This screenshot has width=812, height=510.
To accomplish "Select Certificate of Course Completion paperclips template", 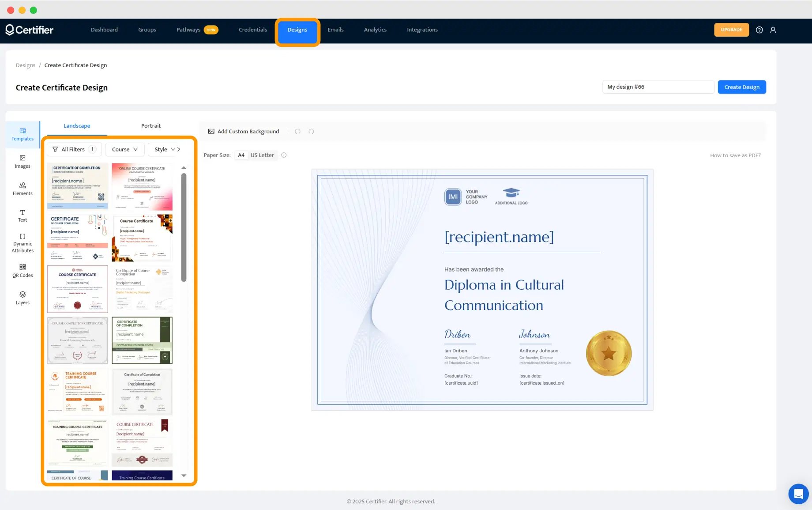I will (x=78, y=238).
